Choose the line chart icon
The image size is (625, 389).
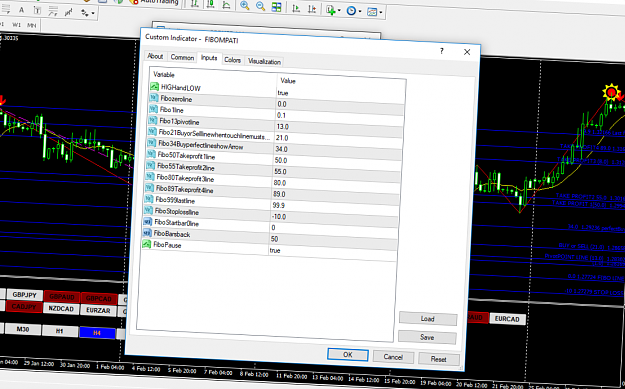226,5
